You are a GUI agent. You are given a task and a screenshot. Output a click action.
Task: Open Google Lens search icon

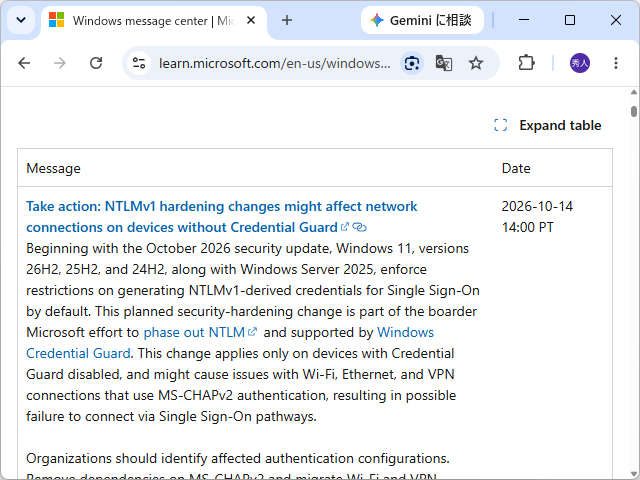pos(412,63)
